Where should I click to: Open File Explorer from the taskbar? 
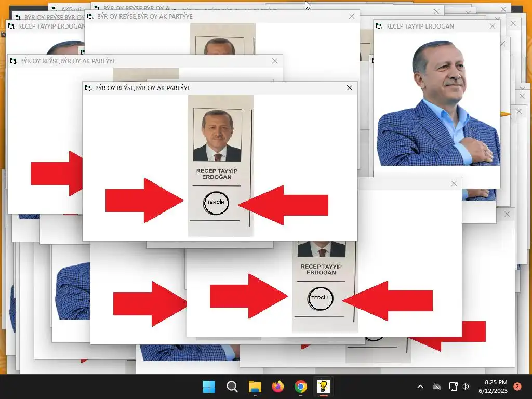click(x=255, y=387)
